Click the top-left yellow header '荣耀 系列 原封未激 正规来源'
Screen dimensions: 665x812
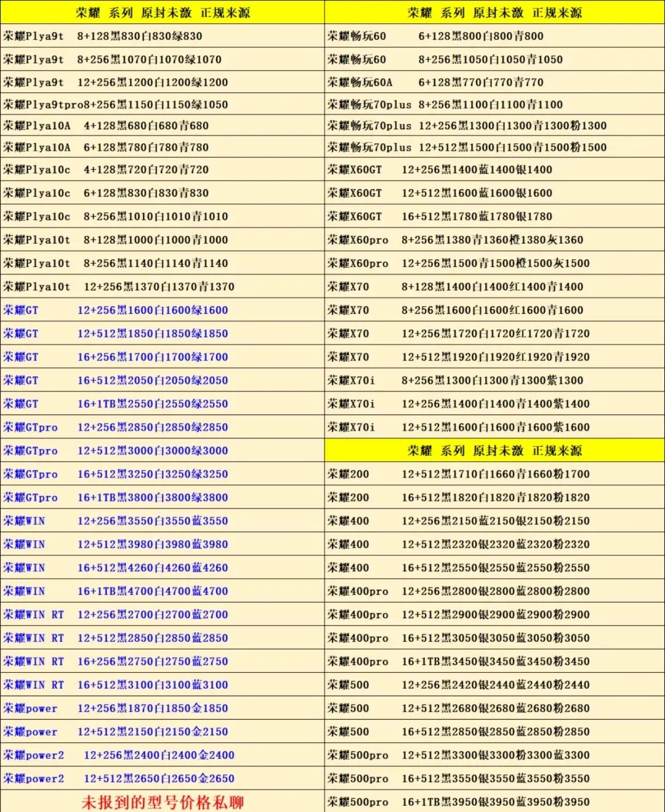(163, 12)
